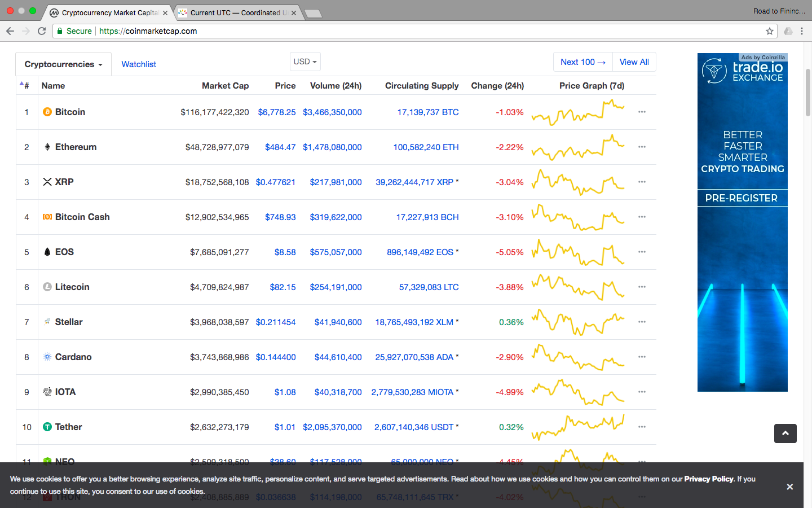Sort by the Price column header
The image size is (812, 508).
(285, 85)
